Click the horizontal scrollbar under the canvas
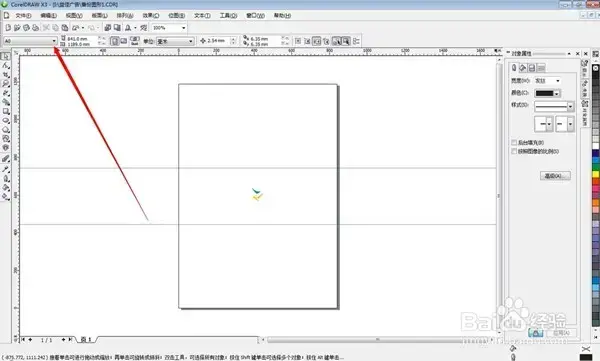The height and width of the screenshot is (361, 600). pos(377,340)
